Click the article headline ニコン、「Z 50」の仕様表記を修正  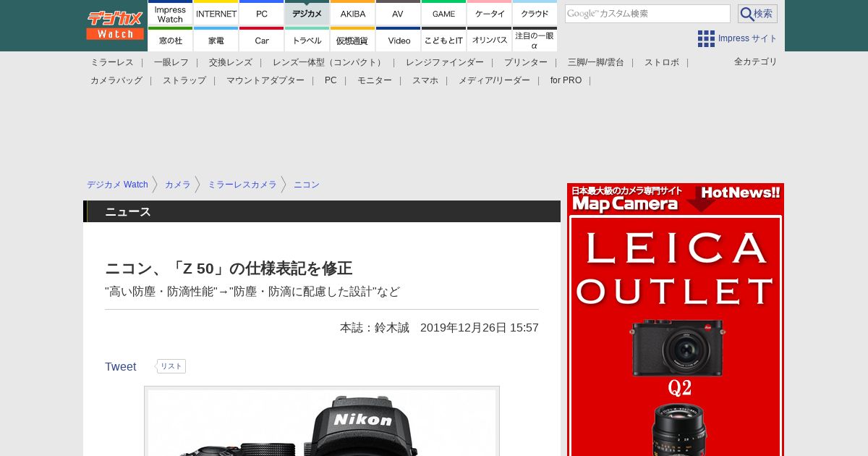coord(229,269)
